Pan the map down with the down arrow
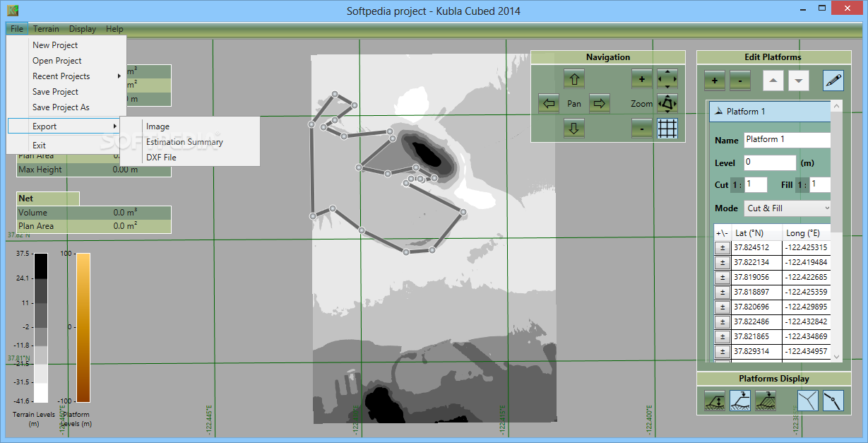 (574, 128)
